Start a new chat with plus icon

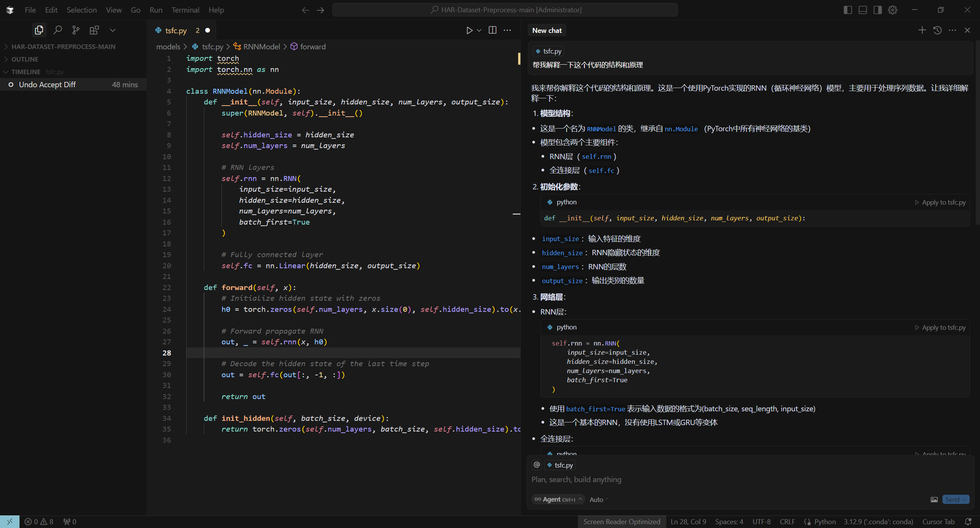(x=922, y=30)
